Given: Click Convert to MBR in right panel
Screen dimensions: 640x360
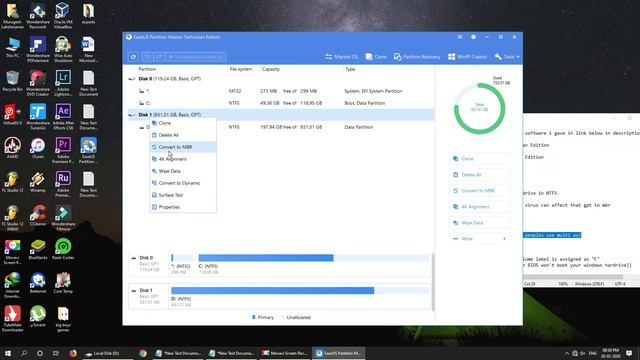Looking at the screenshot, I should coord(479,191).
